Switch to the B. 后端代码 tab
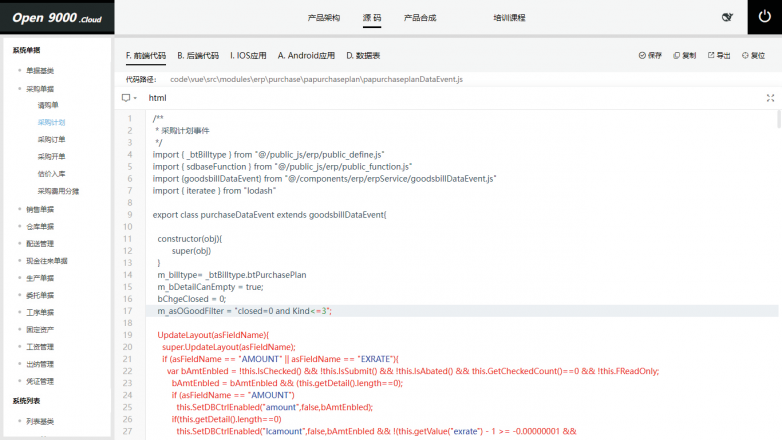The image size is (782, 440). click(198, 56)
